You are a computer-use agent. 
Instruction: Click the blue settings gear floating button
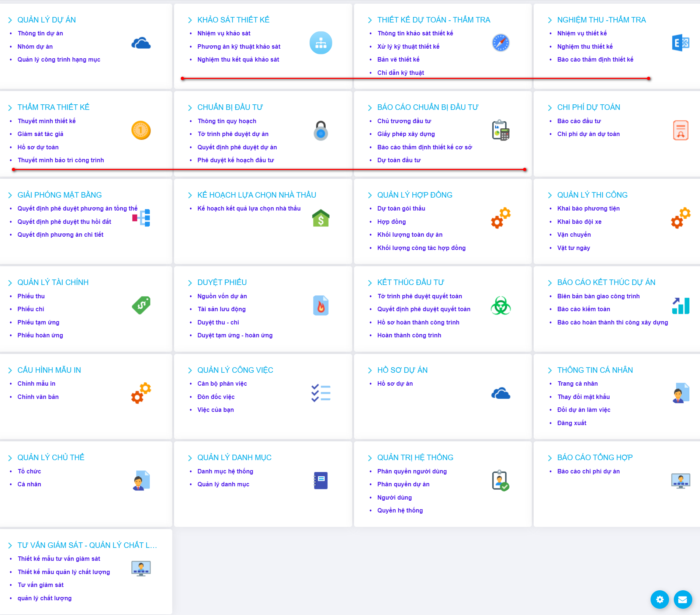pyautogui.click(x=659, y=599)
